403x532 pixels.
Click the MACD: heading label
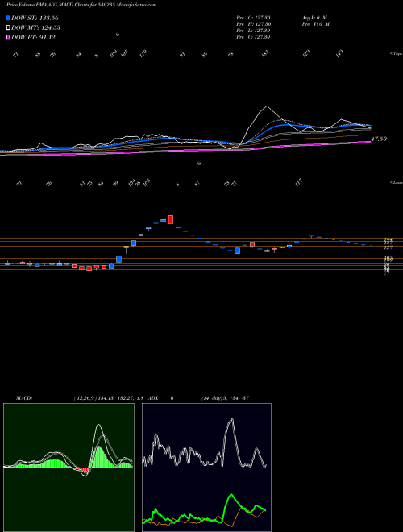click(x=23, y=398)
